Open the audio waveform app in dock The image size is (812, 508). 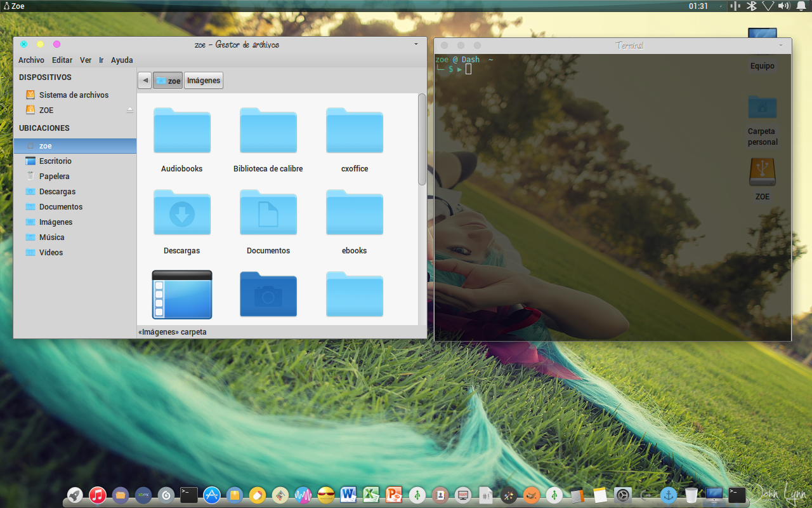pyautogui.click(x=303, y=495)
